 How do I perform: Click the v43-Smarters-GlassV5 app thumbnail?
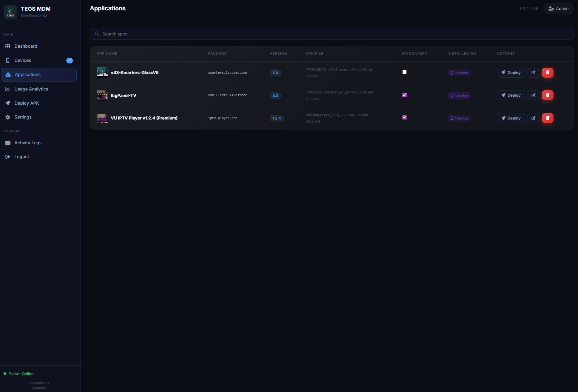click(x=102, y=72)
